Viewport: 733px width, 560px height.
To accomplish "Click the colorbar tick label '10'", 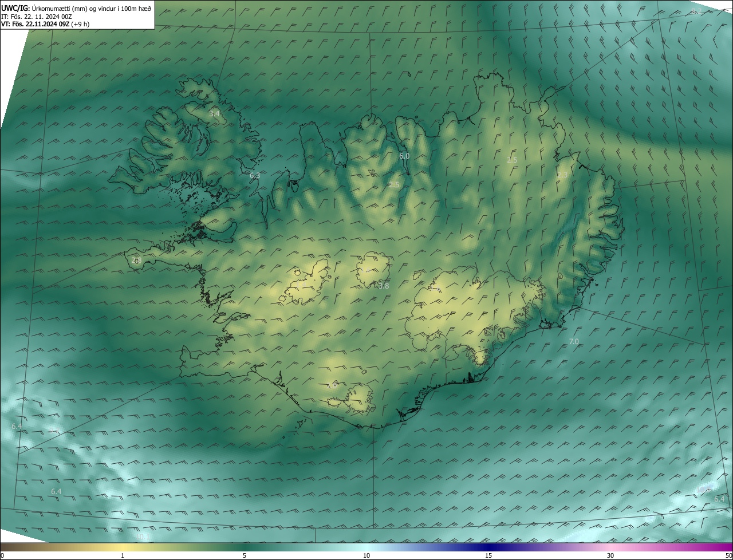I will tap(366, 555).
